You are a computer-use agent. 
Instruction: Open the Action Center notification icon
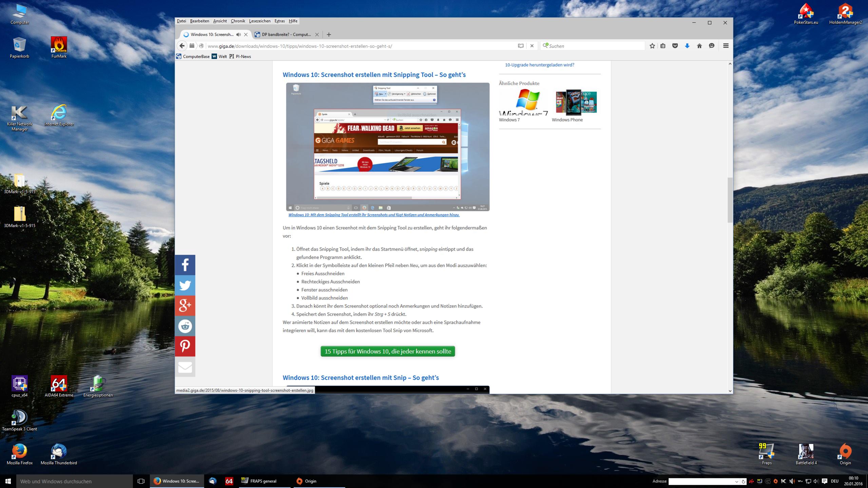click(x=824, y=481)
